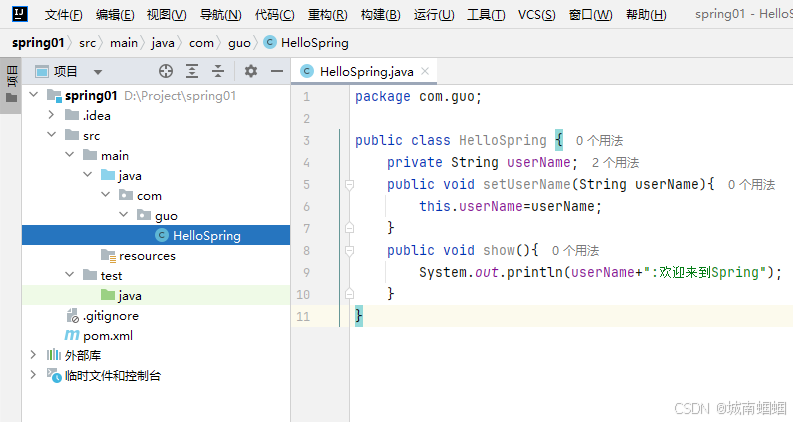The height and width of the screenshot is (422, 793).
Task: Collapse the test folder
Action: tap(69, 276)
